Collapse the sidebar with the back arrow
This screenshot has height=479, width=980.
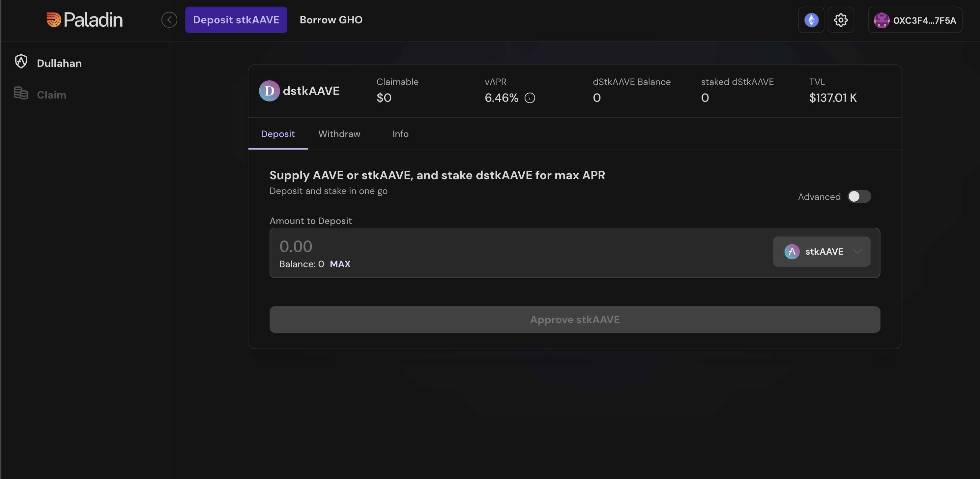[x=169, y=20]
